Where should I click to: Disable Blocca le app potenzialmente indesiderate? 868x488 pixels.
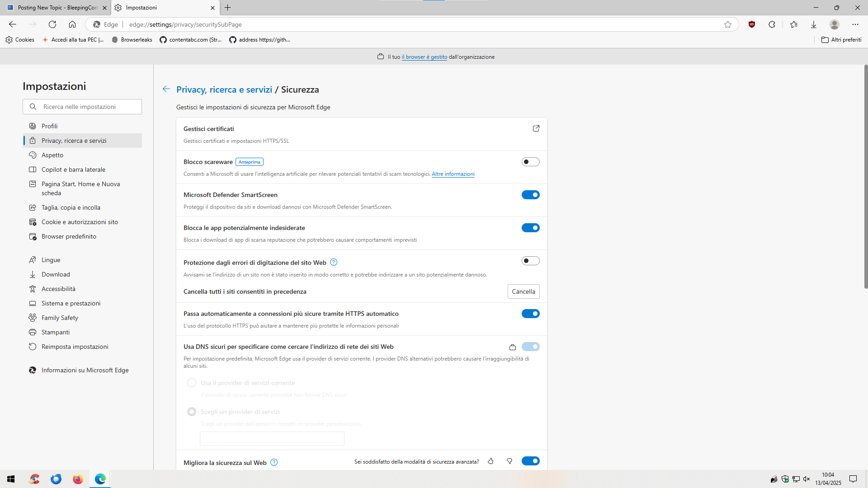point(531,228)
